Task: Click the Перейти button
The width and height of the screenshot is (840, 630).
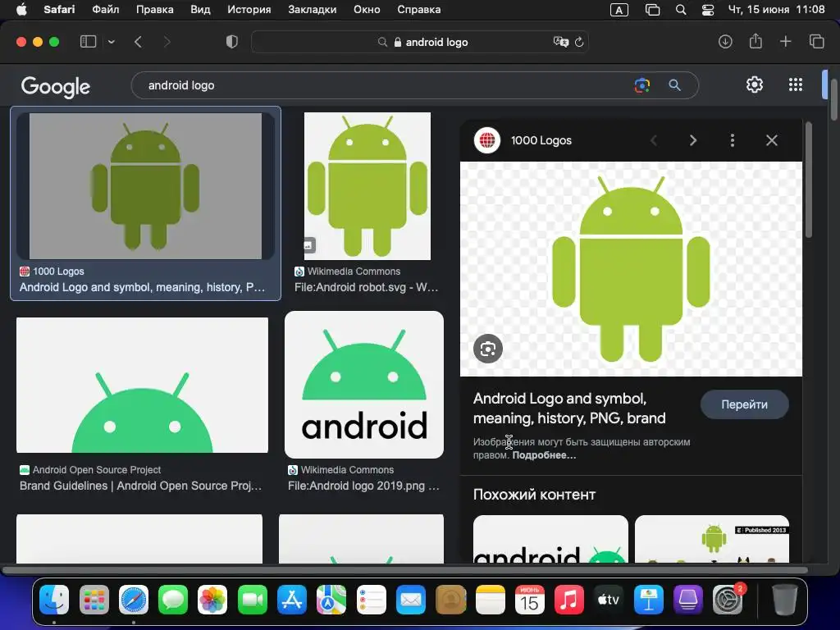Action: coord(744,404)
